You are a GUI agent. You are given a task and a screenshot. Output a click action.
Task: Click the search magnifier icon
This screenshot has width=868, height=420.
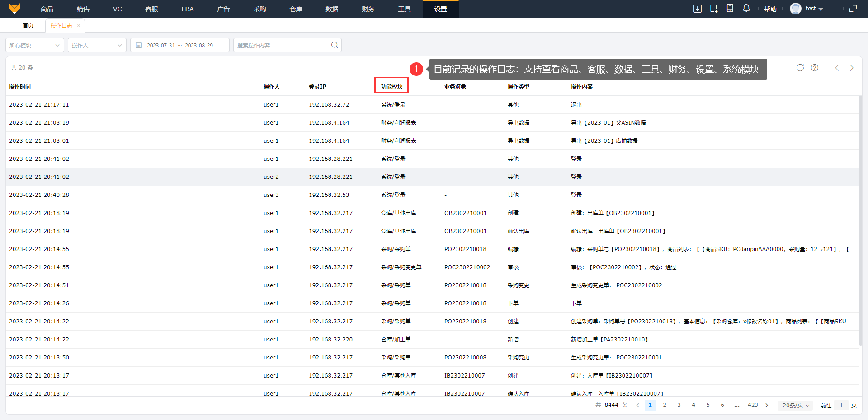(x=335, y=45)
